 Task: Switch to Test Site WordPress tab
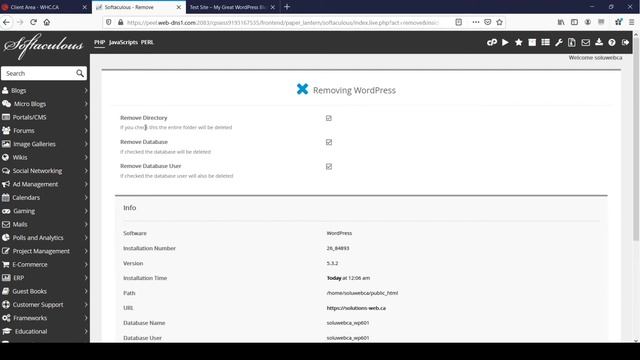[x=232, y=7]
